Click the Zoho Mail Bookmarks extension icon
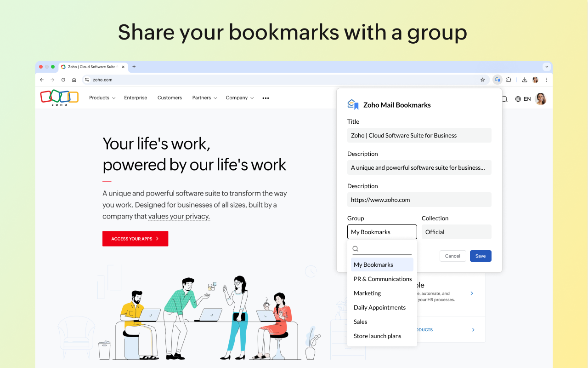The image size is (588, 368). [497, 79]
